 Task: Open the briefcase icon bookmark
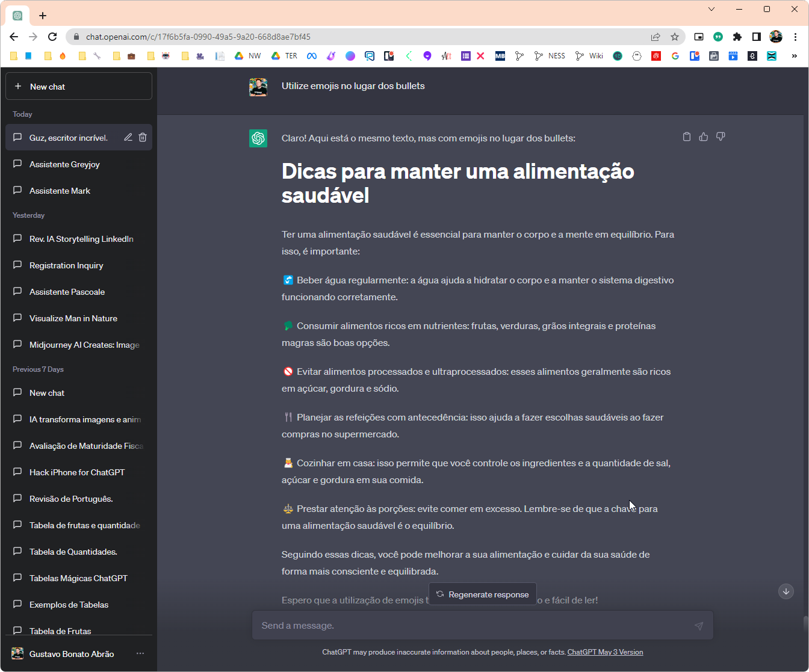(131, 56)
